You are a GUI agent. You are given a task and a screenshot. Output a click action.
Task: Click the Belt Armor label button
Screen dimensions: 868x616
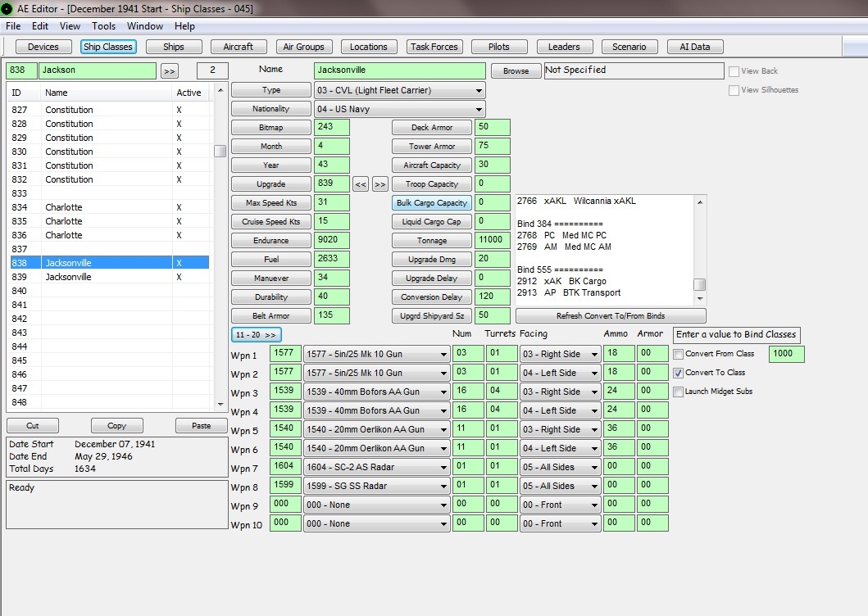pos(271,316)
